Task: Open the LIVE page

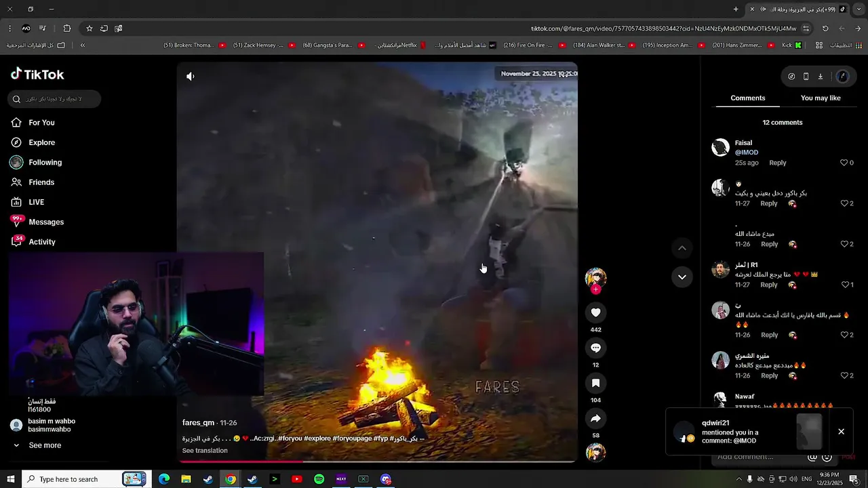Action: [36, 202]
